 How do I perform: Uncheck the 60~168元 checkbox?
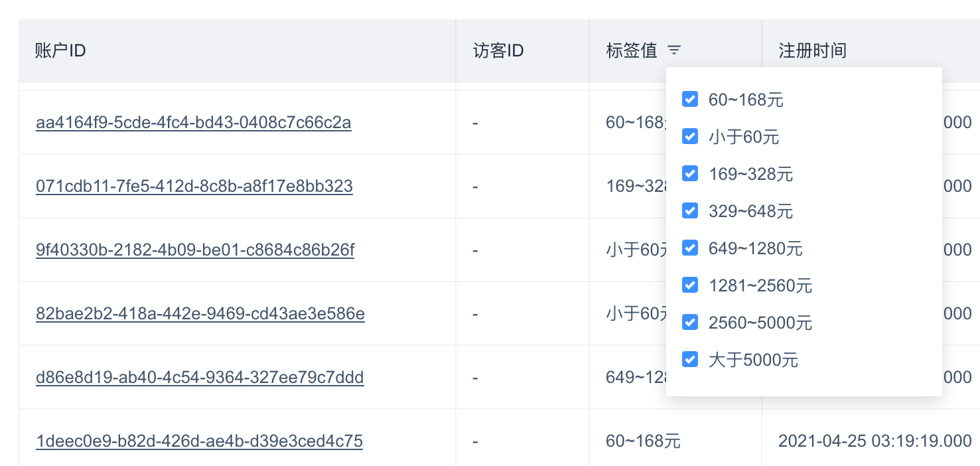(690, 100)
